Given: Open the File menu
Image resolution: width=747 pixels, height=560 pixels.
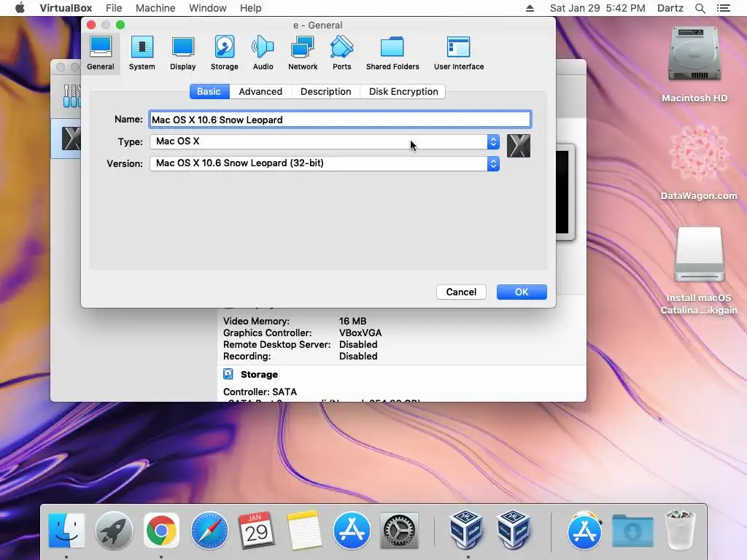Looking at the screenshot, I should [x=114, y=8].
